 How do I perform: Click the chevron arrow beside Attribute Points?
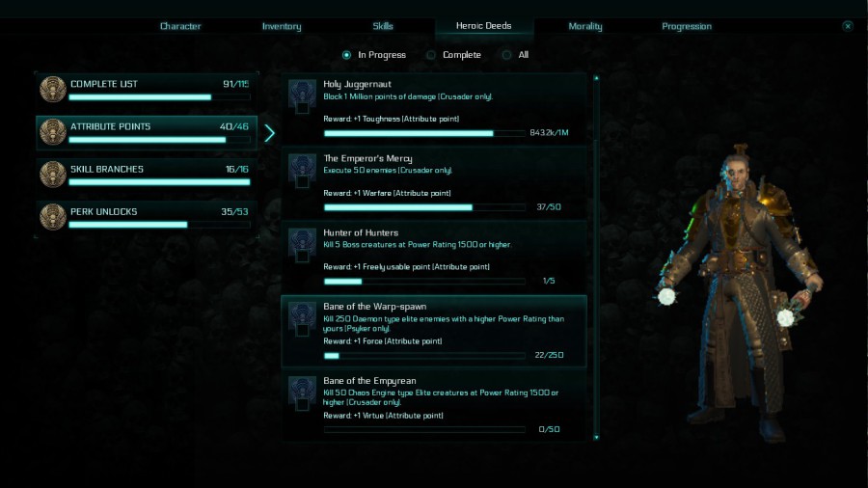tap(270, 133)
